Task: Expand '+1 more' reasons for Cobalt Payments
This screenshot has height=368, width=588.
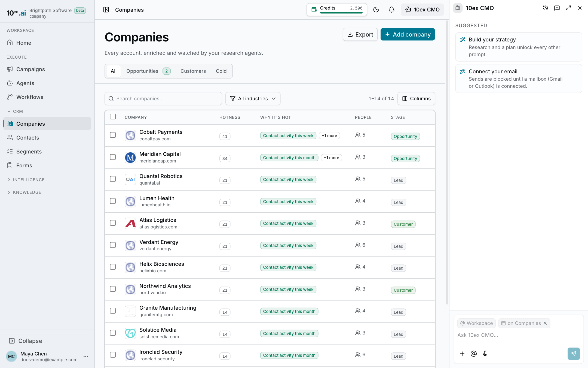Action: tap(329, 136)
